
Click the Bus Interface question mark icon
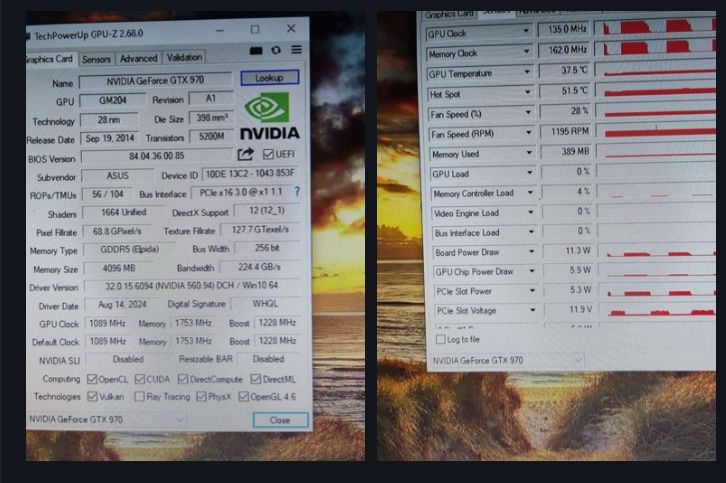click(x=297, y=191)
